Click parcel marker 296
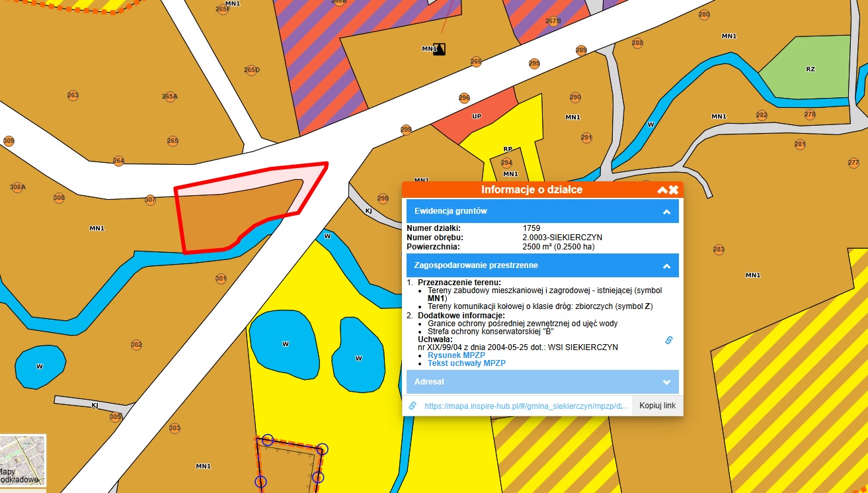Viewport: 868px width, 493px height. pos(464,98)
